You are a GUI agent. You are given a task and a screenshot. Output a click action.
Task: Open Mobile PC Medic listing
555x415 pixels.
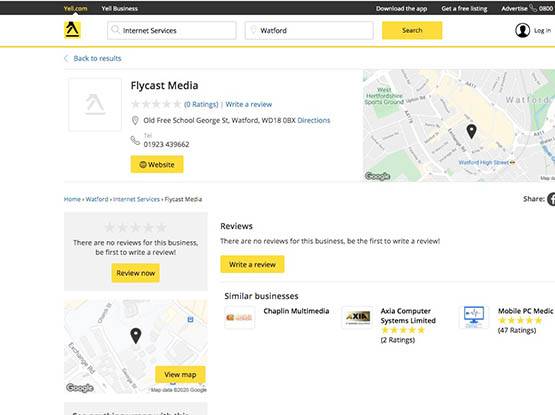(x=525, y=311)
